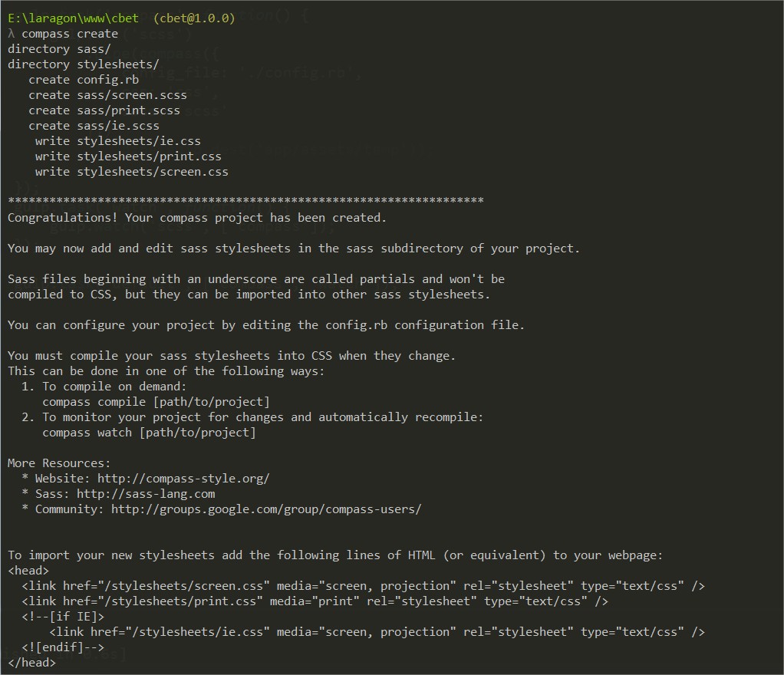Open the compass-users Google Groups URL
Screen dimensions: 784x675
pyautogui.click(x=266, y=509)
